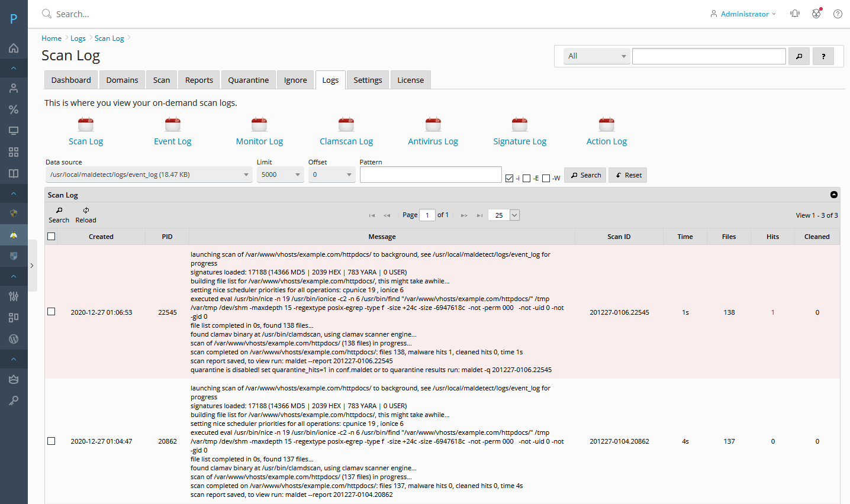The width and height of the screenshot is (850, 504).
Task: Click the help question mark icon in header
Action: click(838, 14)
